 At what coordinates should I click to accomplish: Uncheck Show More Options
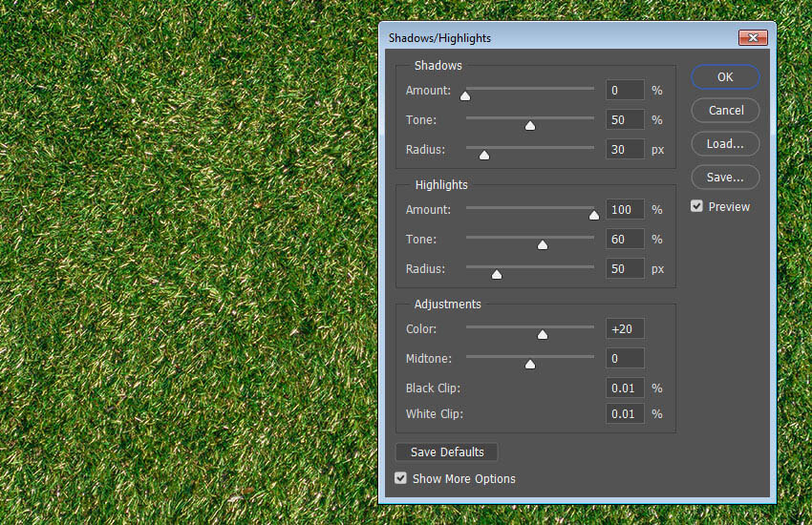point(401,479)
